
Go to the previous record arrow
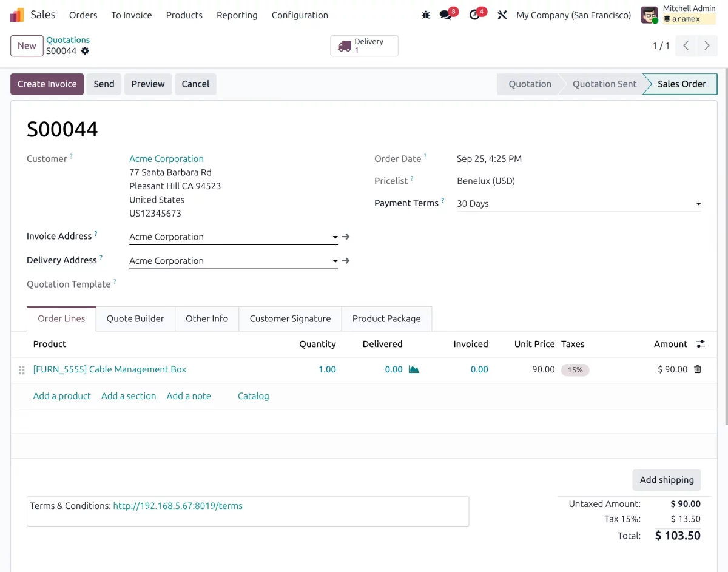pyautogui.click(x=686, y=45)
